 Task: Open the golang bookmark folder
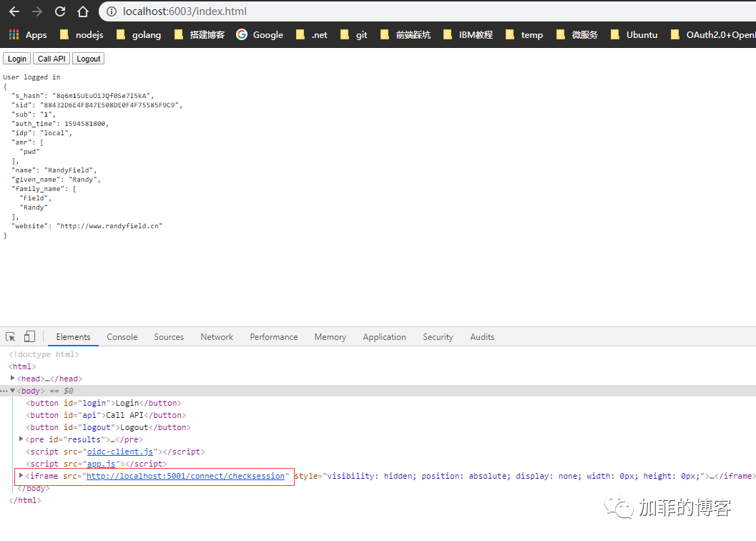(x=138, y=35)
